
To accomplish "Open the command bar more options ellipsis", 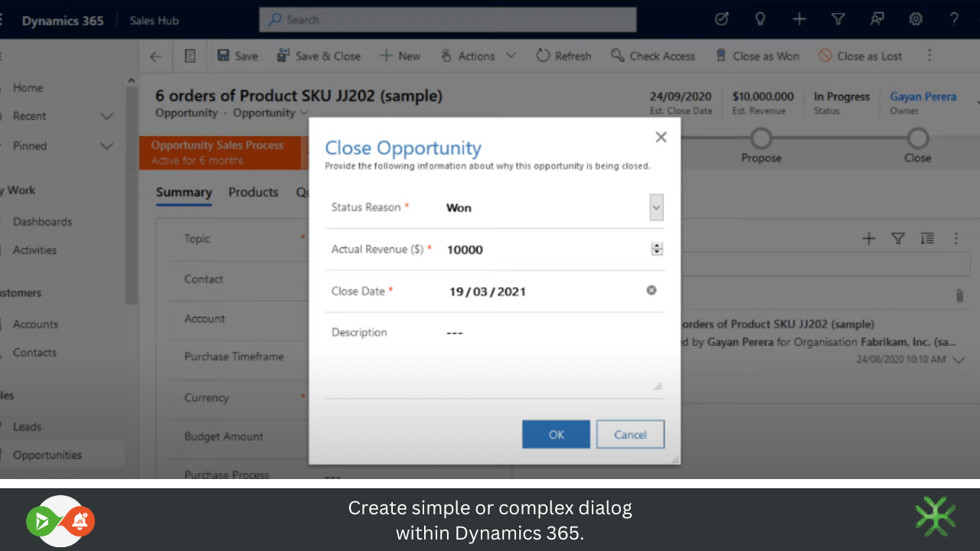I will (929, 56).
